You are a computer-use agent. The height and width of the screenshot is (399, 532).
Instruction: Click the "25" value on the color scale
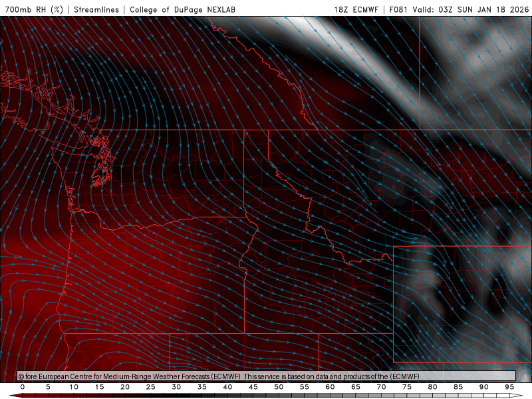coord(151,387)
